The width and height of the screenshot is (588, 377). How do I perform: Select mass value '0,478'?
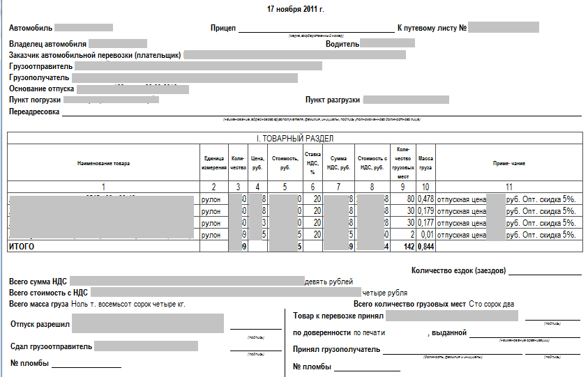pos(425,199)
